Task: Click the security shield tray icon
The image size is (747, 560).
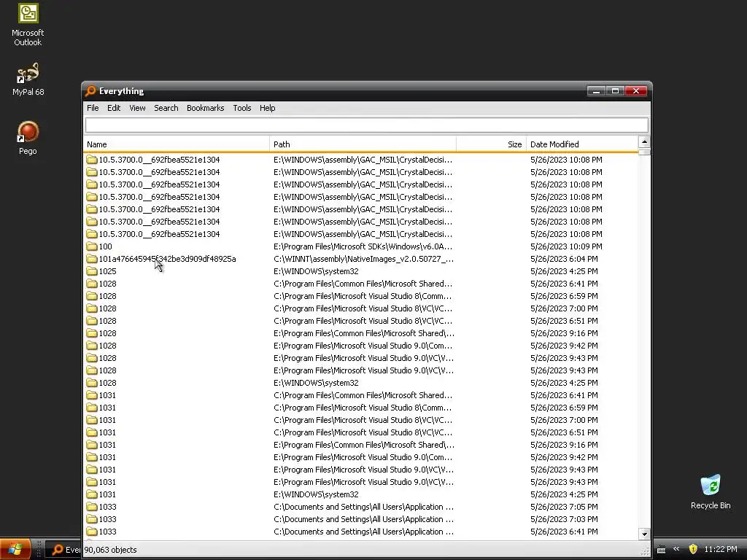Action: coord(693,549)
